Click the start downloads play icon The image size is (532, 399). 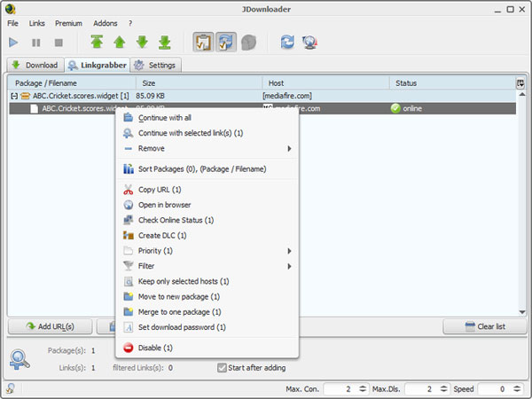click(14, 42)
